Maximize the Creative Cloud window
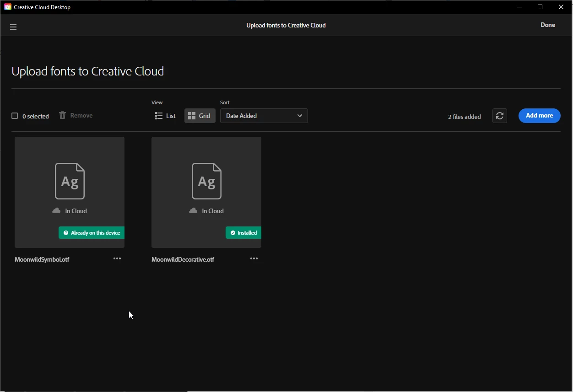573x392 pixels. pos(540,7)
